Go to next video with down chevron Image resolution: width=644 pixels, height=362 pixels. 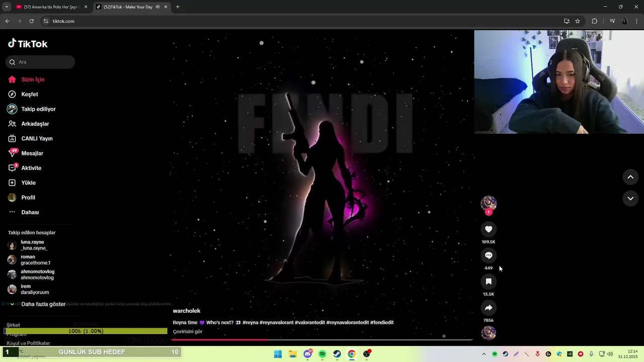630,199
